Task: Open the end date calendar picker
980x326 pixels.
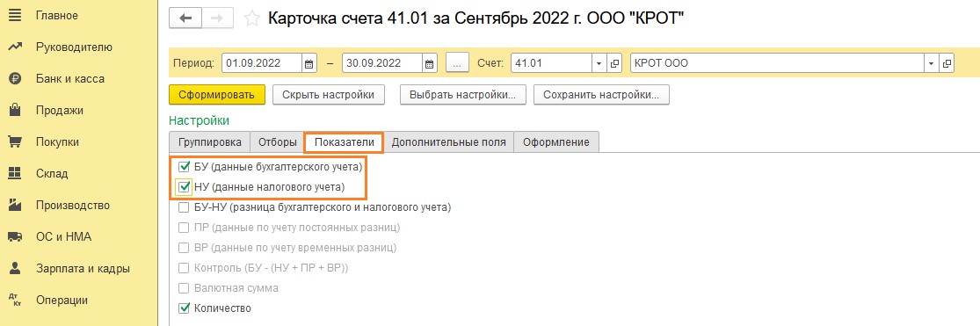Action: tap(430, 63)
